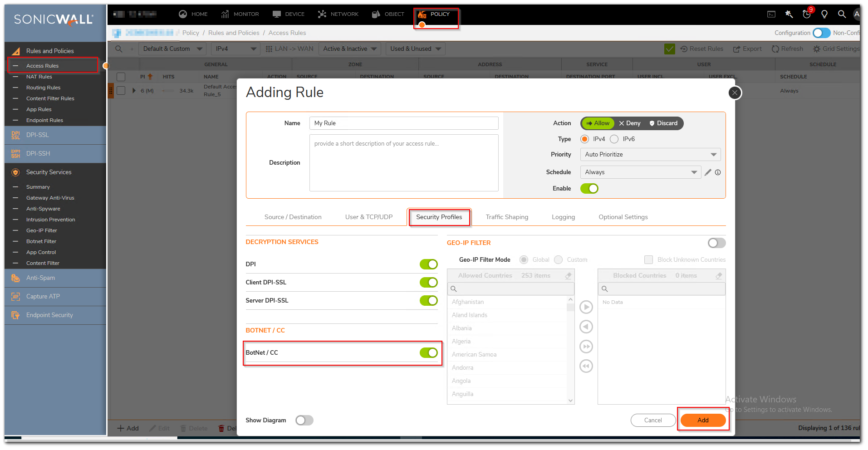
Task: Check Block Unknown Countries checkbox
Action: click(649, 260)
